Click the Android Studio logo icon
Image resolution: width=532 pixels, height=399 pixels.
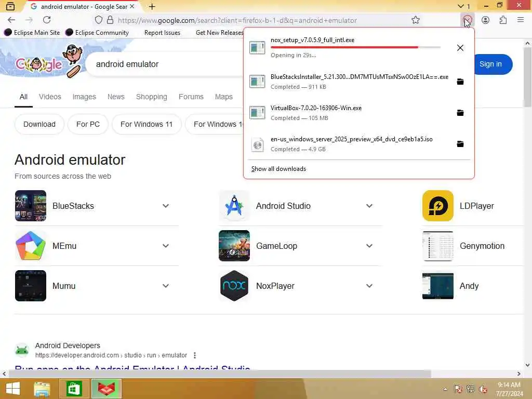pos(234,206)
